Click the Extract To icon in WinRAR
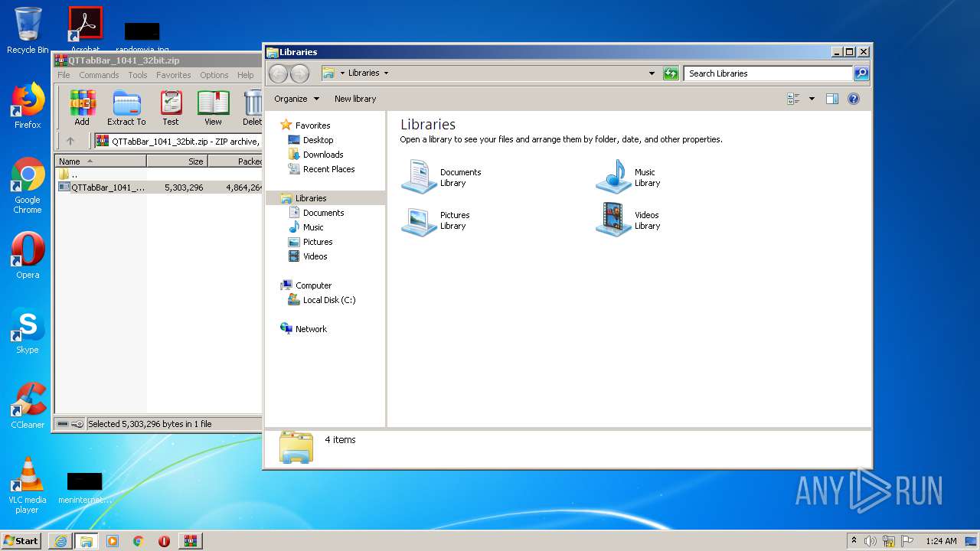The height and width of the screenshot is (551, 980). pos(126,107)
